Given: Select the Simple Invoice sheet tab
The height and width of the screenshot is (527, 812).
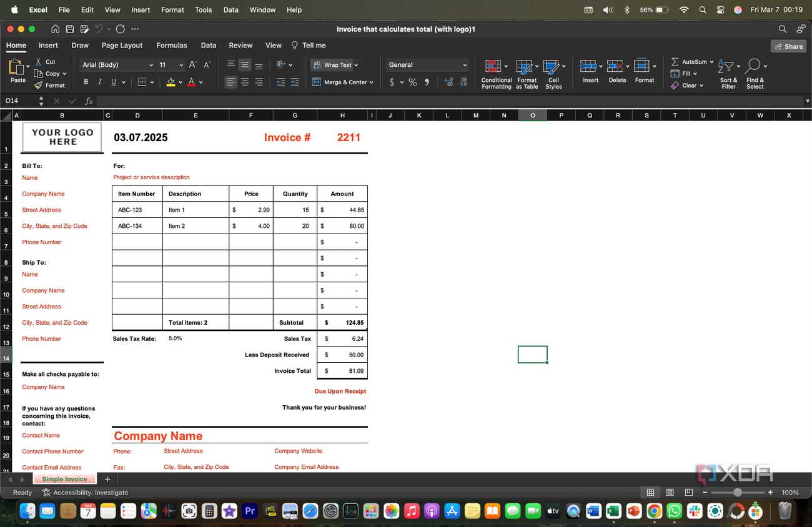Looking at the screenshot, I should (x=64, y=479).
